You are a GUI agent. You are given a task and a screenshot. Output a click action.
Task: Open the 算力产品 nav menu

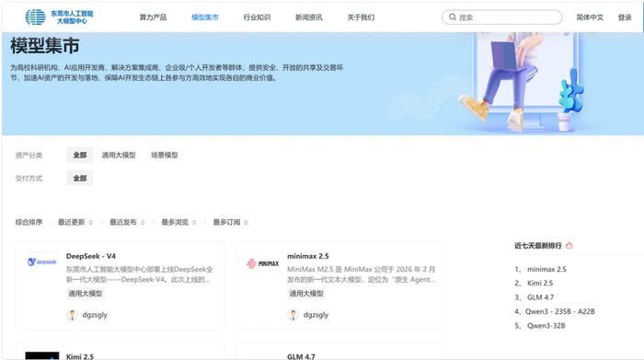153,17
